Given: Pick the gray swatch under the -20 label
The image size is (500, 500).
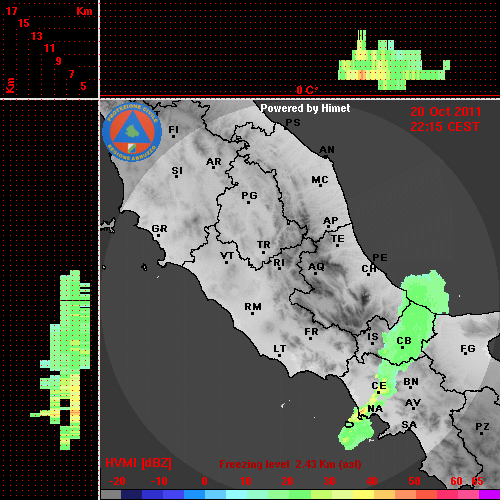Looking at the screenshot, I should pos(111,495).
